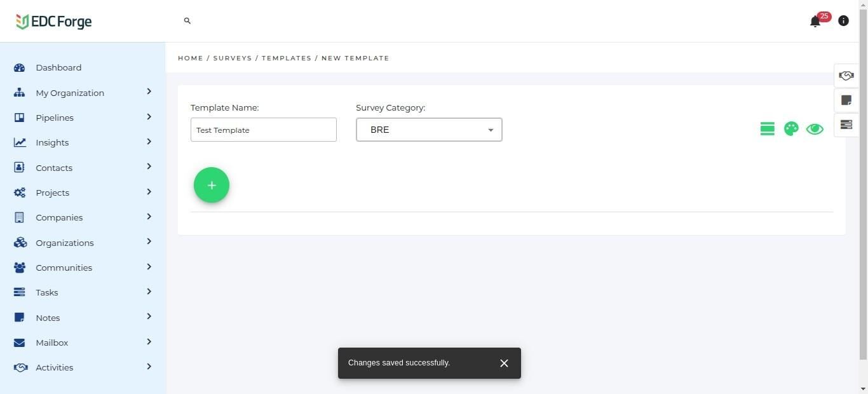Click the green stacked rows layout icon
The image size is (868, 394).
click(x=767, y=129)
